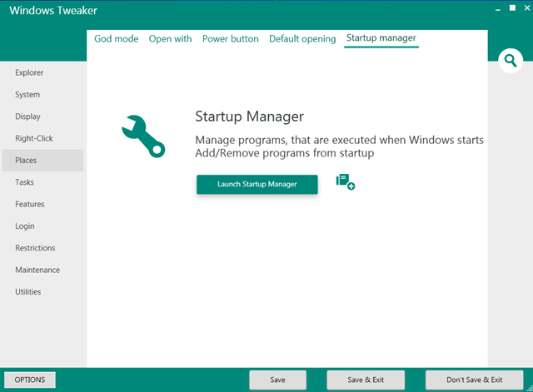
Task: Open the search magnifier icon
Action: (x=511, y=61)
